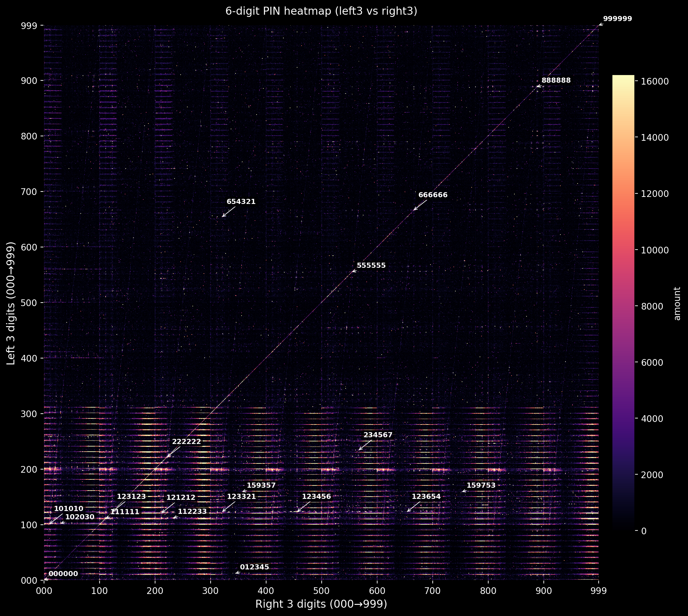Click the 888888 annotation label
The height and width of the screenshot is (616, 688).
click(556, 80)
